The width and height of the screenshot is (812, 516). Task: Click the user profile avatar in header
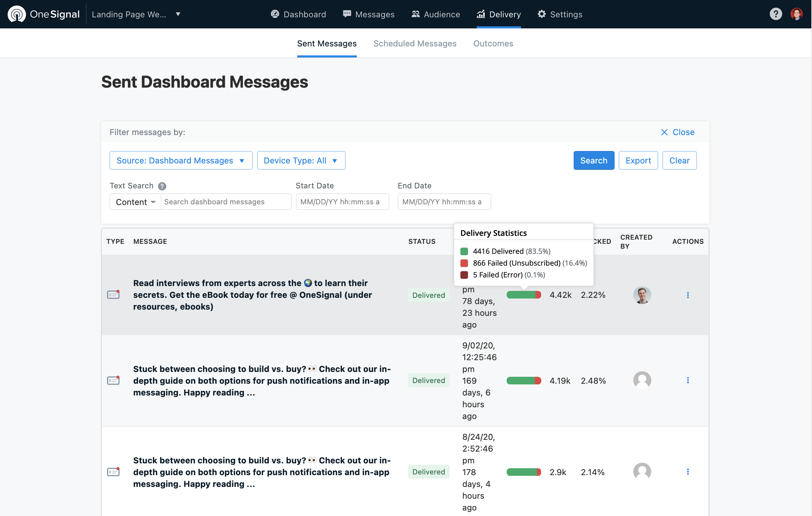click(796, 14)
